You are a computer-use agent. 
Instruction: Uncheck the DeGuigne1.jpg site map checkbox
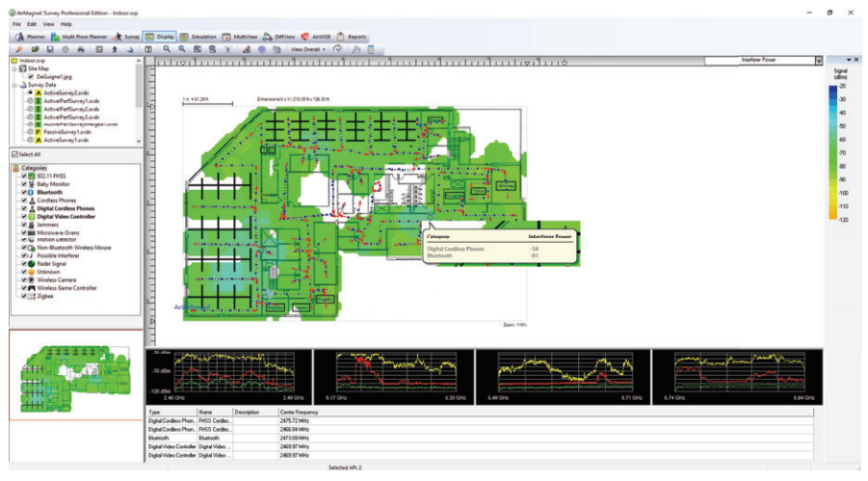(31, 77)
